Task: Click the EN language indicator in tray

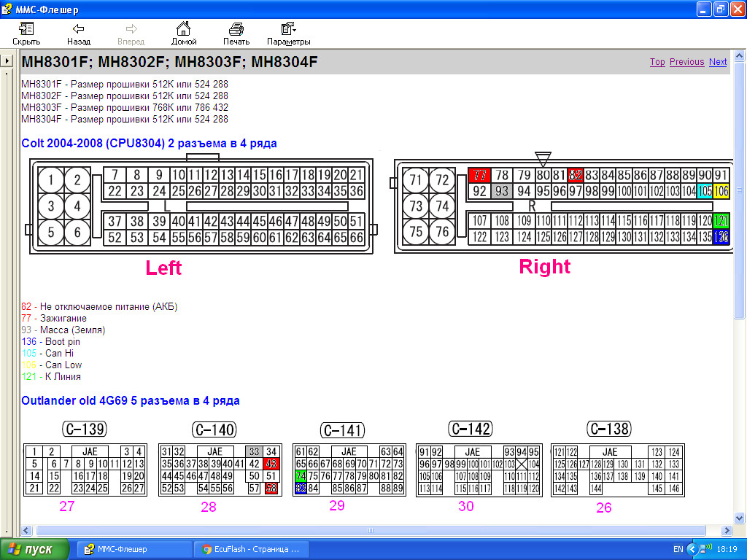Action: tap(678, 549)
